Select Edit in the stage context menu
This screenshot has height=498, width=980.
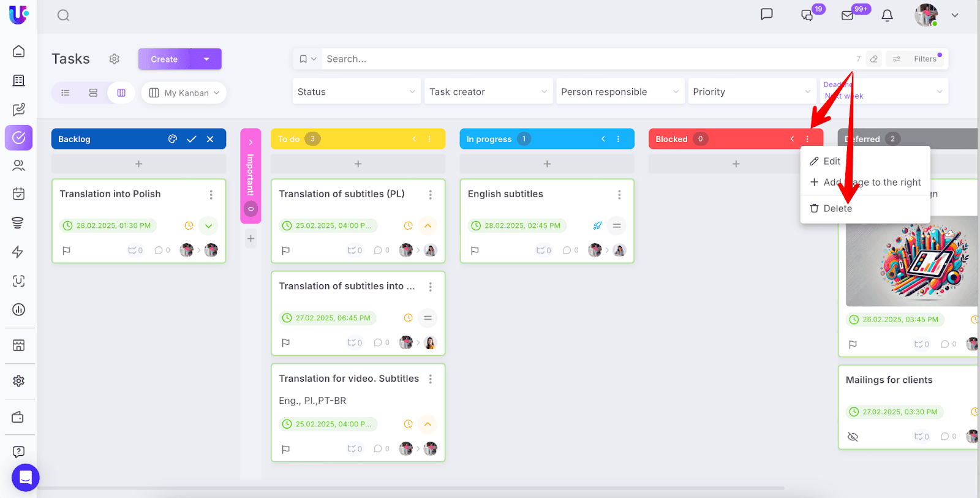click(831, 161)
